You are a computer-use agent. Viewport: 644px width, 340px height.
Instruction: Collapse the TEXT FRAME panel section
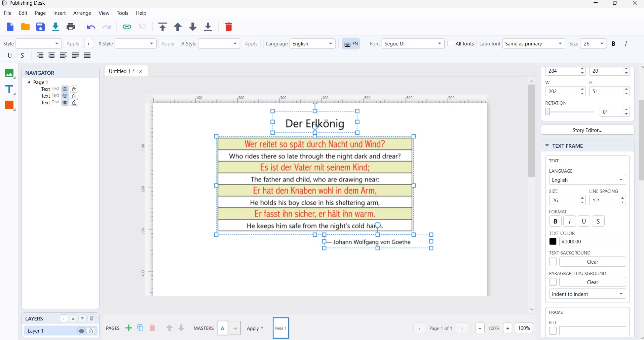click(547, 146)
